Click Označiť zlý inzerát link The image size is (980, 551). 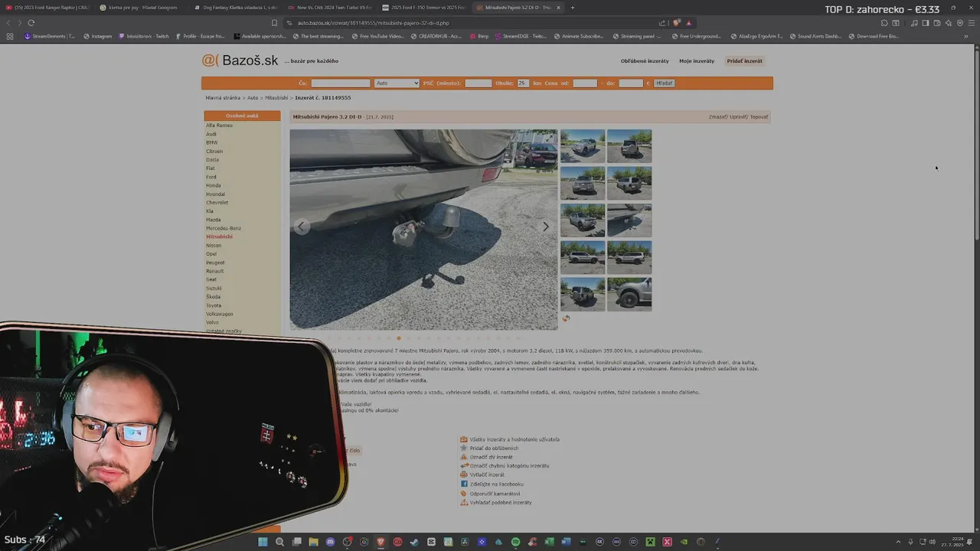(492, 457)
